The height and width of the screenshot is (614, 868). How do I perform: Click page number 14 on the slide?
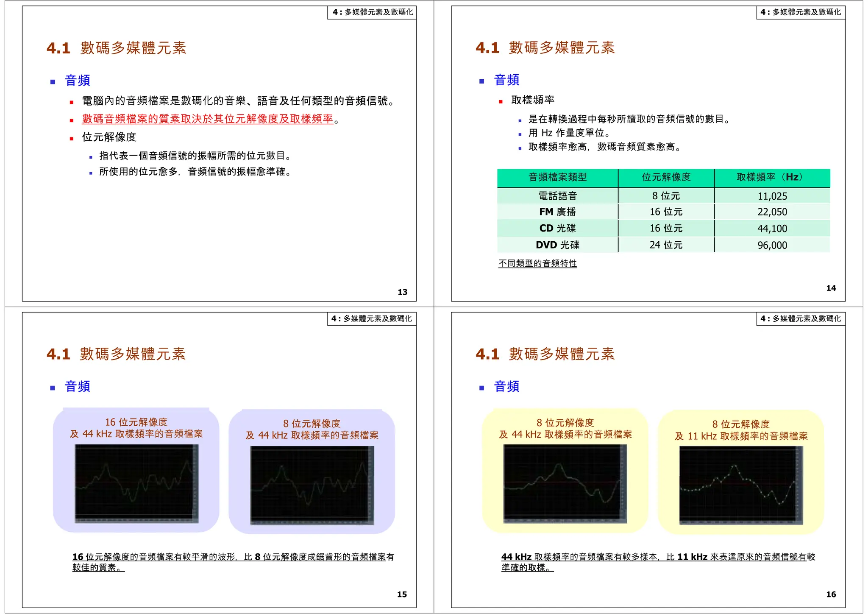point(831,288)
